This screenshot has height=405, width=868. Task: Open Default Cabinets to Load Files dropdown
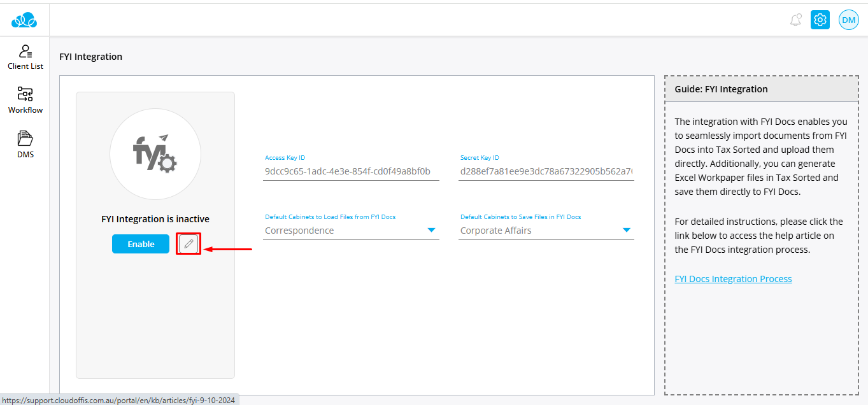coord(351,231)
